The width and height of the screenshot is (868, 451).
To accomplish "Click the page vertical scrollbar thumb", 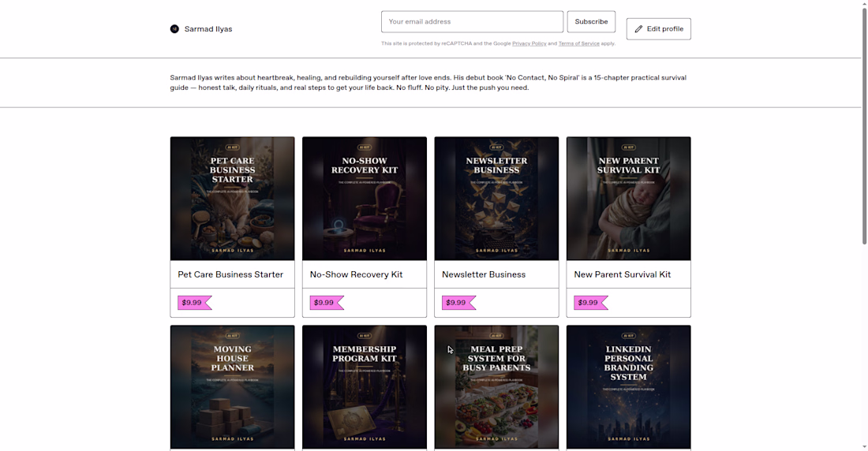I will 864,125.
